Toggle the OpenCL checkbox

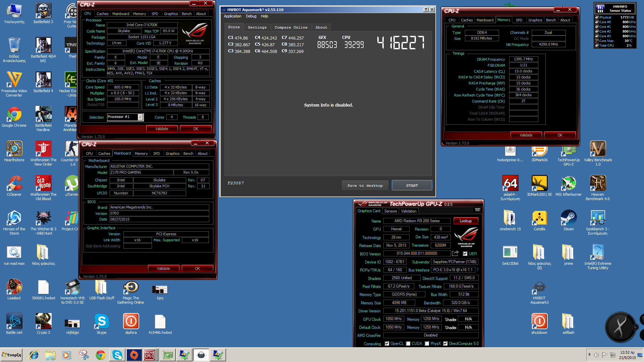[387, 344]
